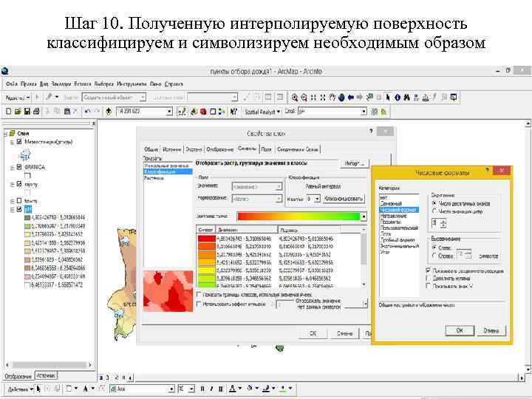Select the 'Слева' alignment radio button
The width and height of the screenshot is (532, 399).
pyautogui.click(x=434, y=248)
